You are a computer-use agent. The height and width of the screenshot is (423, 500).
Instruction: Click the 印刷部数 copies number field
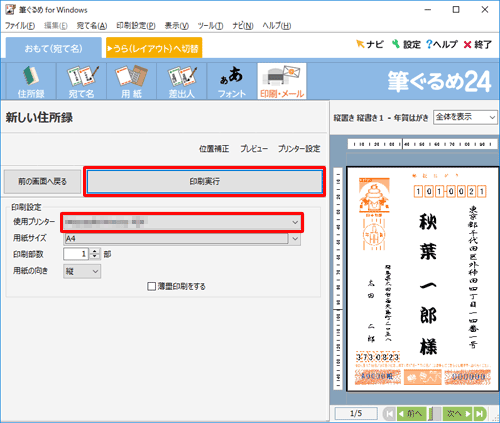click(x=77, y=254)
